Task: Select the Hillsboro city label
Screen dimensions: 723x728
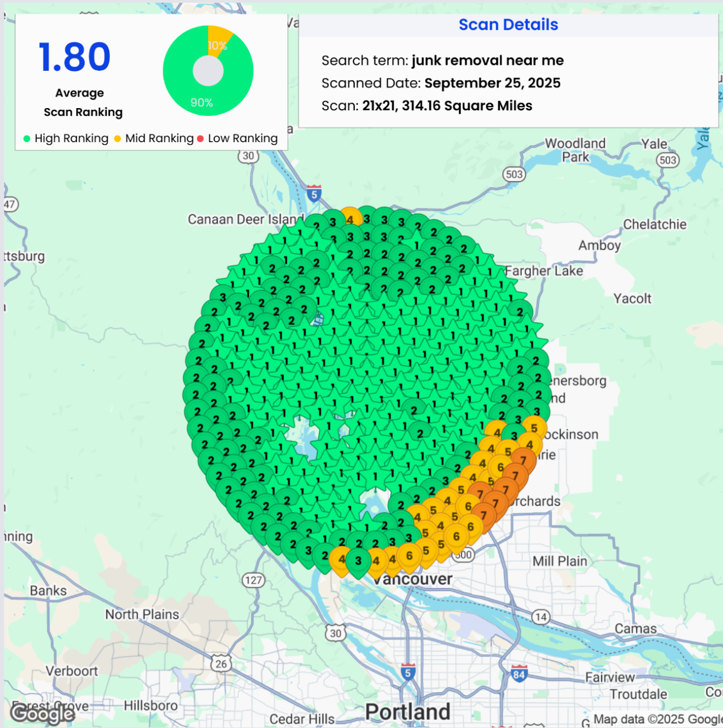Action: pos(151,705)
